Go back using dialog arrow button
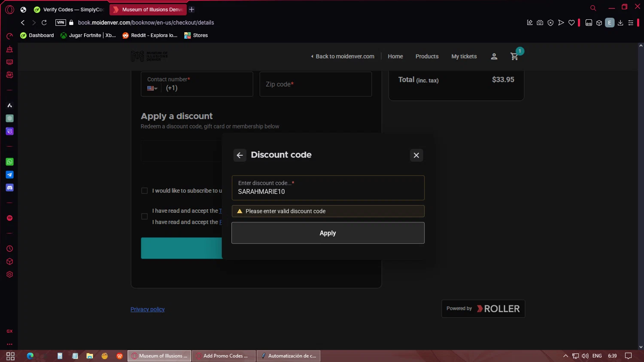 pos(240,155)
